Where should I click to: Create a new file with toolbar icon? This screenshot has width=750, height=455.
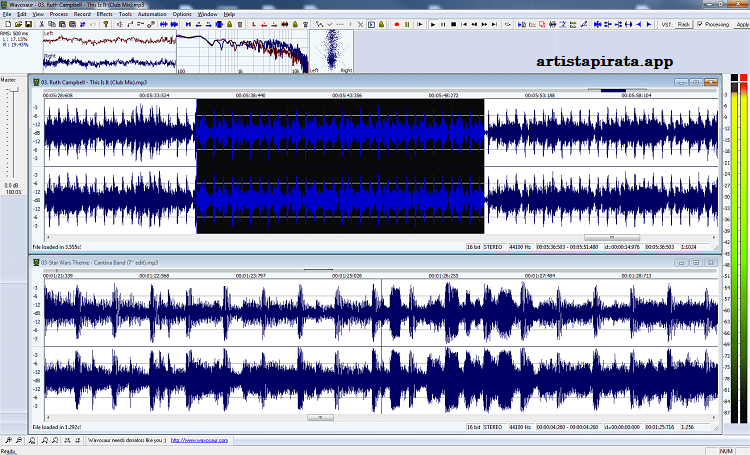(8, 24)
